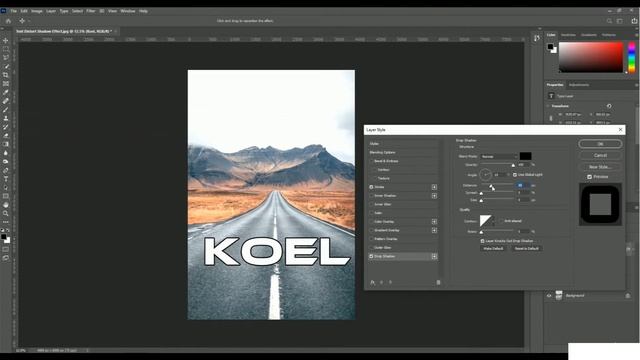This screenshot has height=360, width=640.
Task: Click OK in Layer Style dialog
Action: click(600, 144)
